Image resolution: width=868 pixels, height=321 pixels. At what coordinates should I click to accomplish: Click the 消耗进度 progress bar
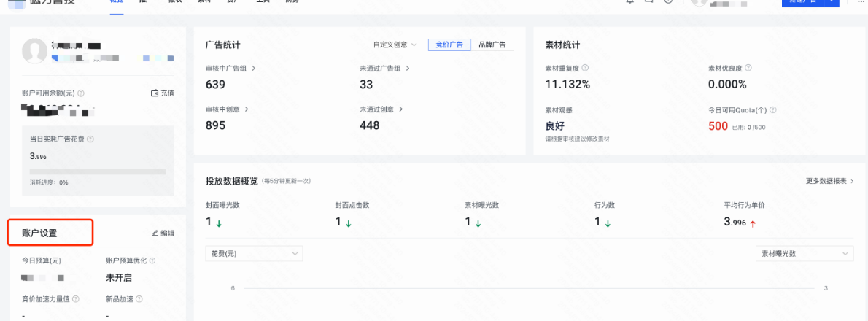[98, 171]
